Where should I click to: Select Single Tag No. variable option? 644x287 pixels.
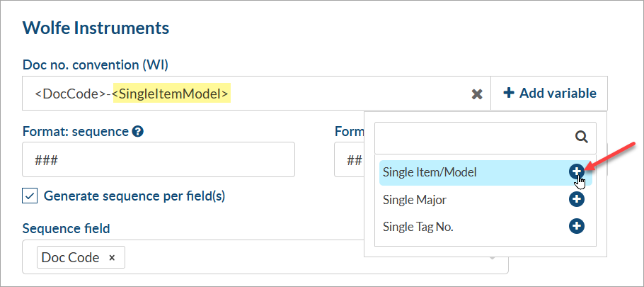click(418, 227)
